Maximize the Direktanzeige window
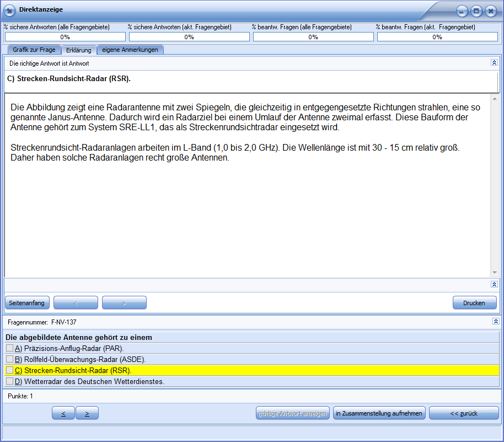The image size is (504, 442). click(476, 12)
